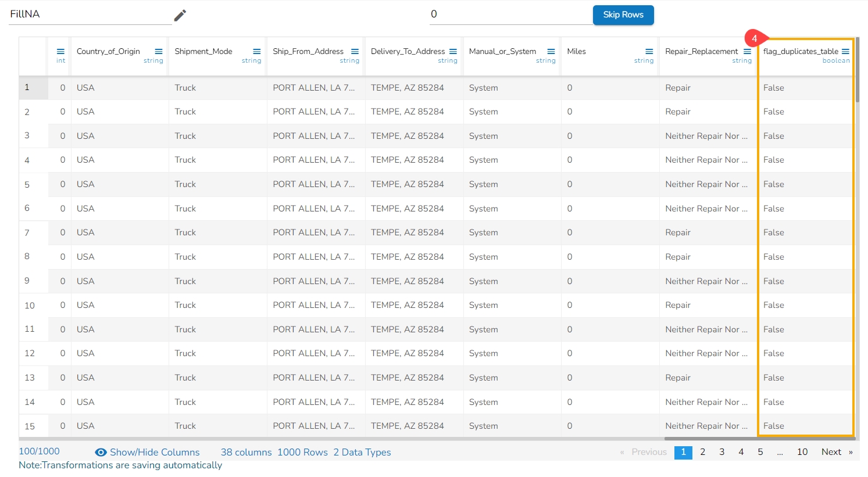Click the skip rows number input field
Image resolution: width=868 pixels, height=477 pixels.
click(510, 15)
